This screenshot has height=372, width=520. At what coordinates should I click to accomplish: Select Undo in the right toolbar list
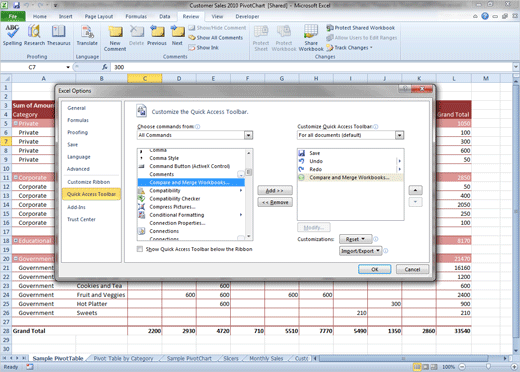(350, 161)
